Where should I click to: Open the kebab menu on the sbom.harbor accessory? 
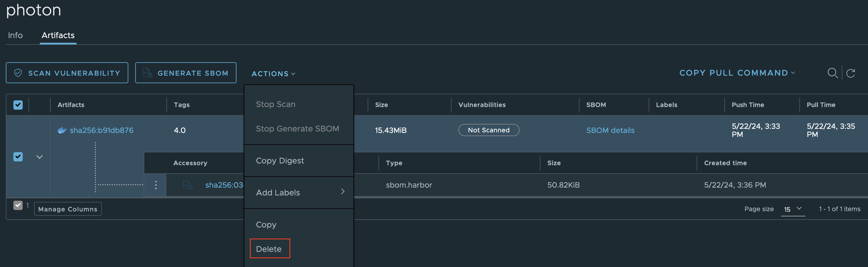pyautogui.click(x=156, y=185)
